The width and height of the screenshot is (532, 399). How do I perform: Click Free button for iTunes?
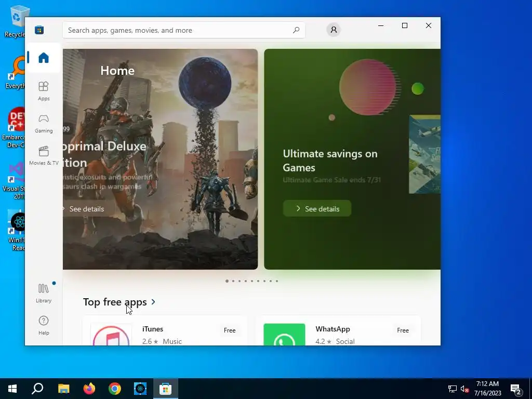click(x=230, y=330)
